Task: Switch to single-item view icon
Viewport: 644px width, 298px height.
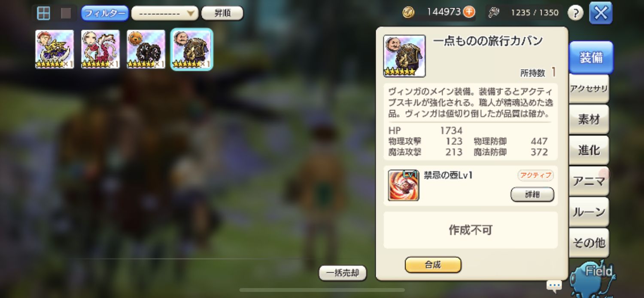Action: [x=66, y=13]
